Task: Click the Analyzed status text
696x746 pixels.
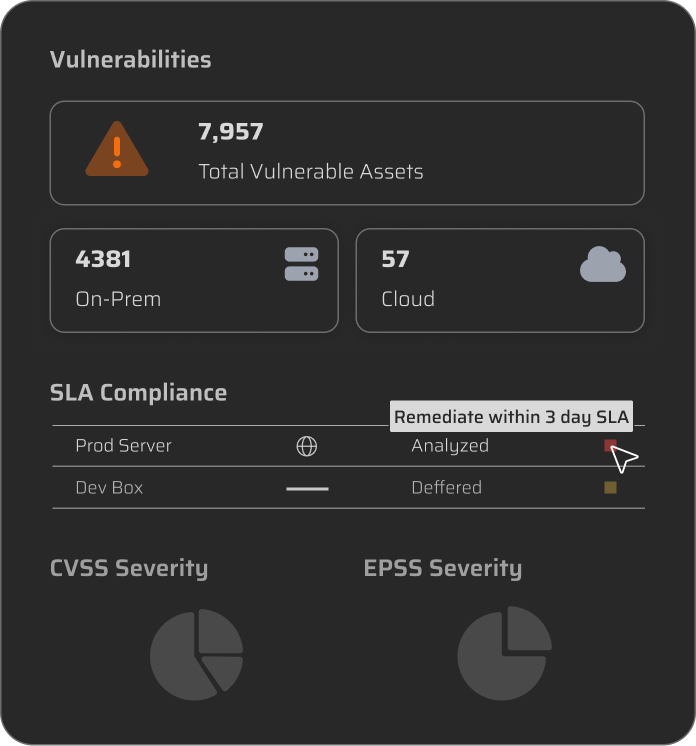Action: (450, 446)
